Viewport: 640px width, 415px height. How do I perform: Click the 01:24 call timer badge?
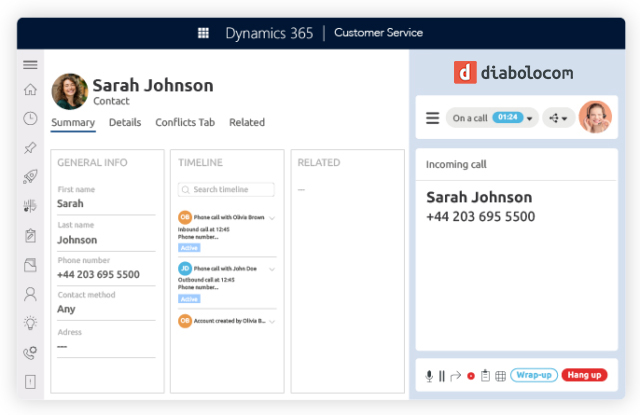[x=508, y=118]
